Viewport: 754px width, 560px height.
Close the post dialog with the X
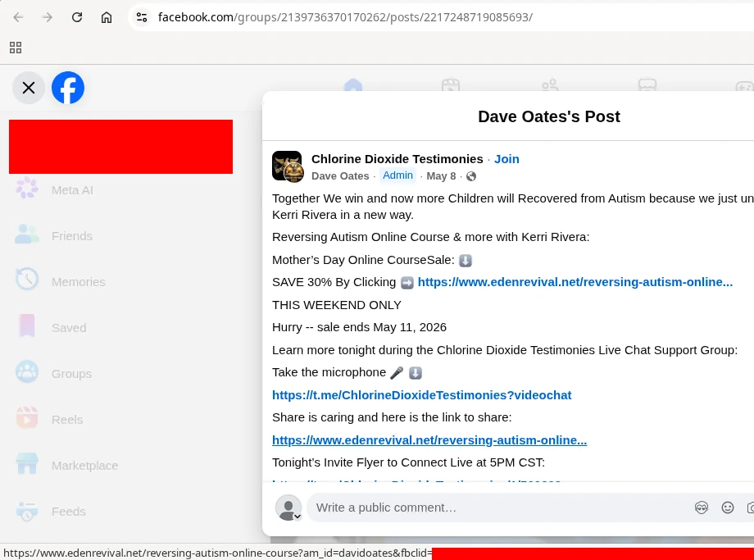pyautogui.click(x=29, y=88)
